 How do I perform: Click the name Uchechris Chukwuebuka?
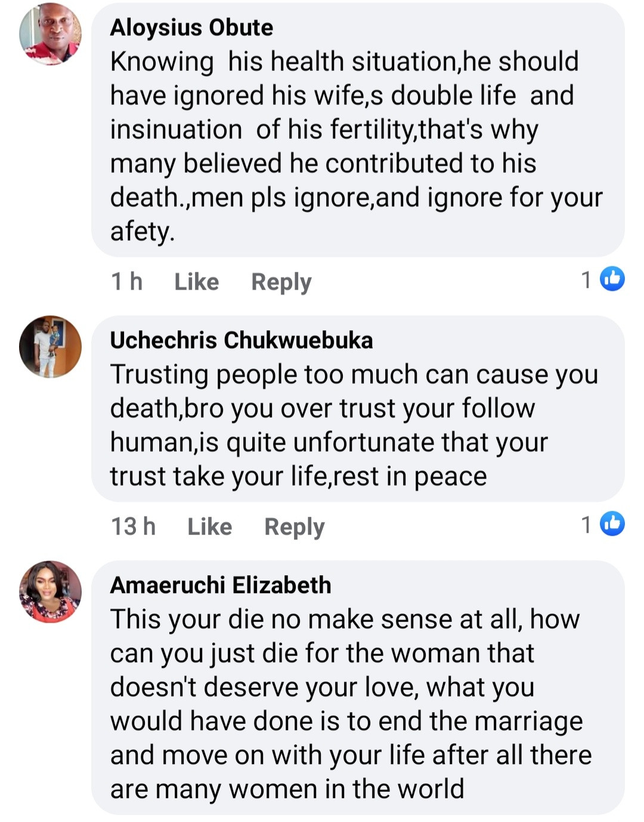click(x=241, y=340)
